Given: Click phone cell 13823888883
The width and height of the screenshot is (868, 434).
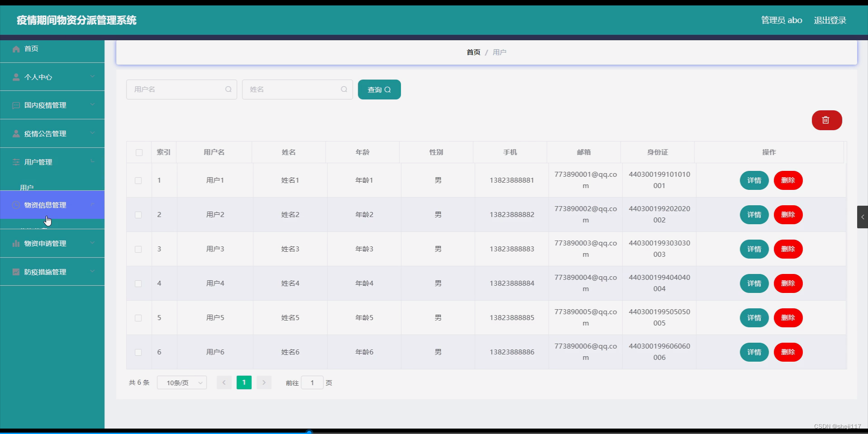Looking at the screenshot, I should [512, 249].
